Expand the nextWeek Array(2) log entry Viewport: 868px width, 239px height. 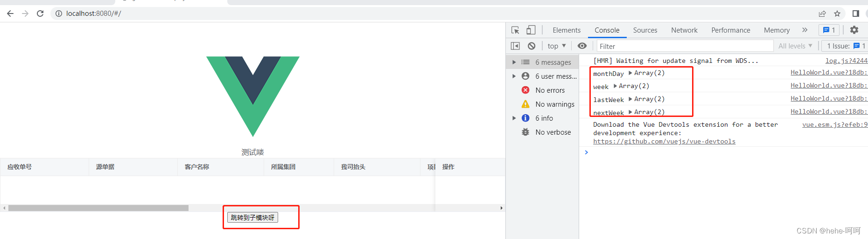click(x=630, y=112)
